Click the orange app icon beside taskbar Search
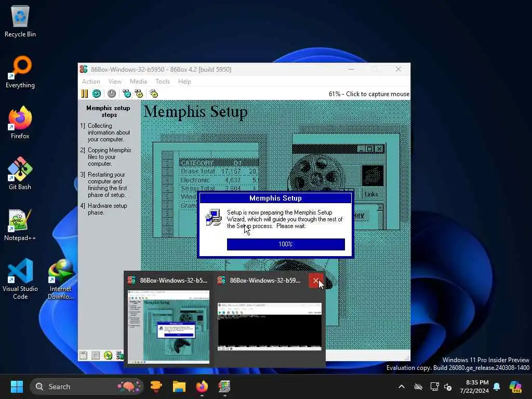This screenshot has height=399, width=532. [156, 387]
